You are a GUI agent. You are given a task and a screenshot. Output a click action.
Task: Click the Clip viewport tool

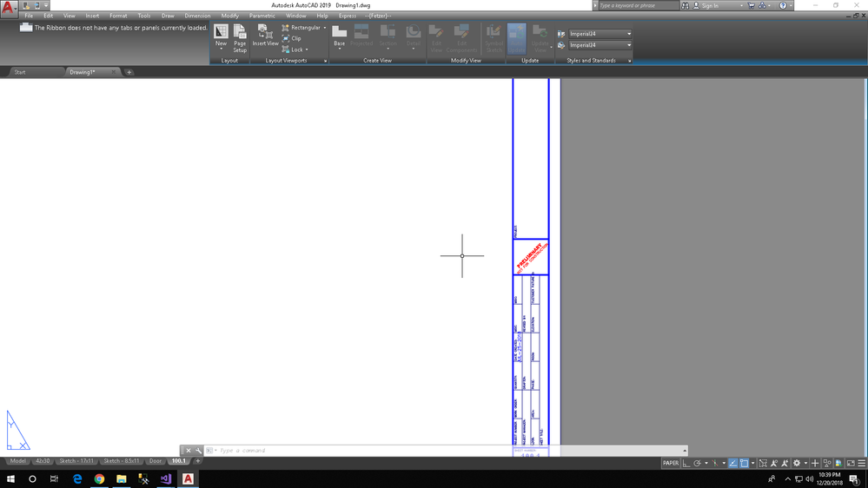click(x=292, y=38)
